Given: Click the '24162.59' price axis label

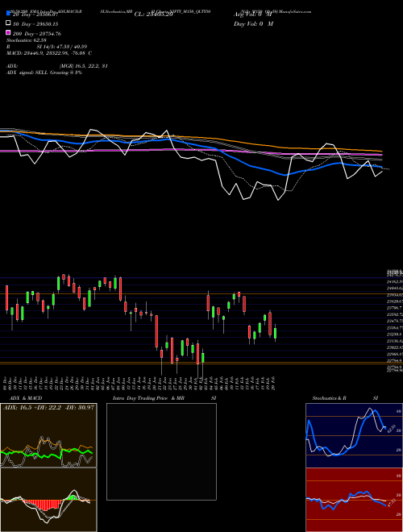Looking at the screenshot, I should click(x=395, y=282).
